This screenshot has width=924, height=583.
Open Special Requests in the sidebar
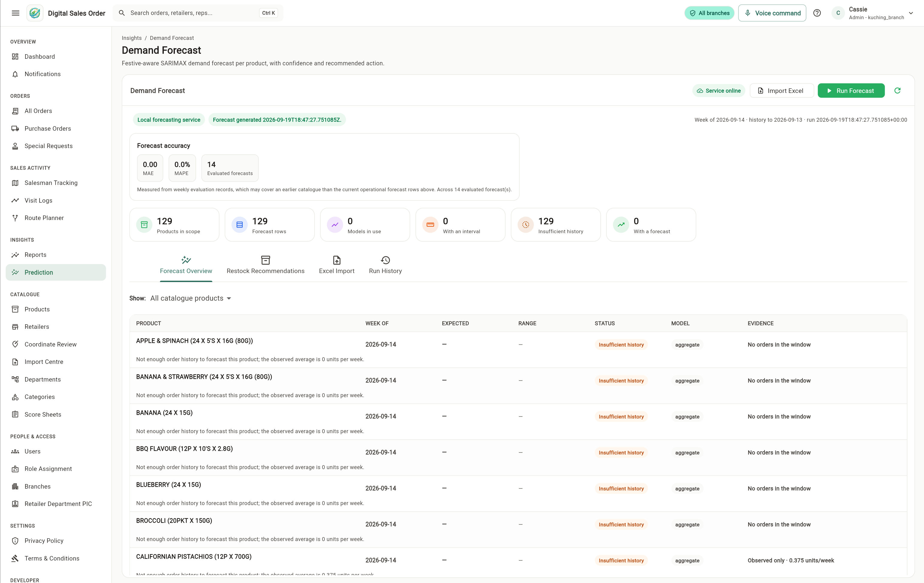[56, 146]
